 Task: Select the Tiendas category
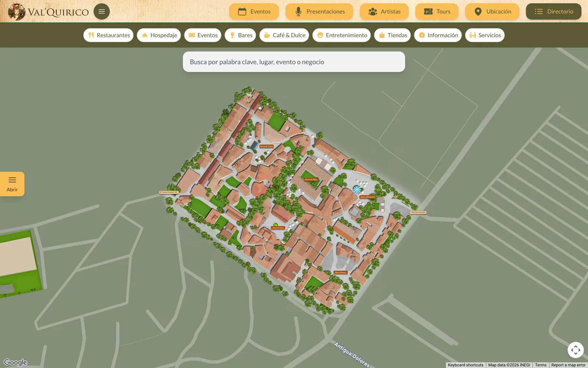[x=392, y=35]
